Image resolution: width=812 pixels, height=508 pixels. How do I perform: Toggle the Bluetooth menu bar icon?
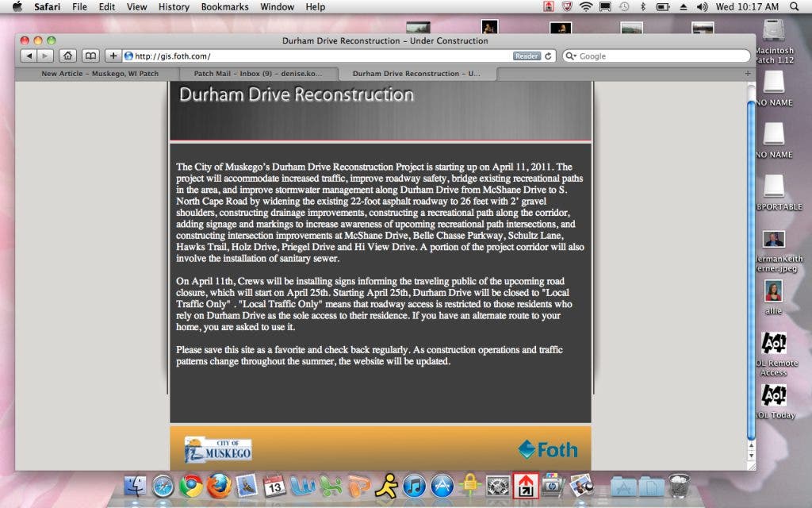click(642, 6)
